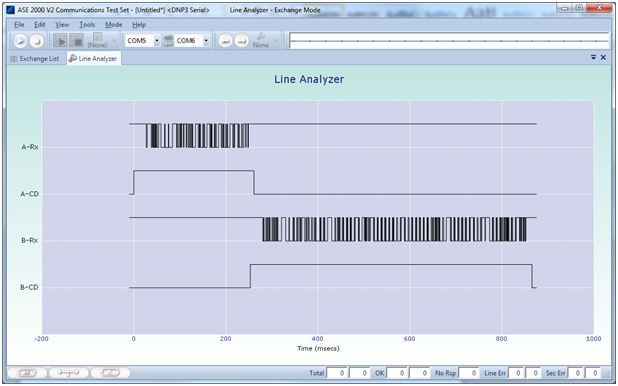Image resolution: width=618 pixels, height=386 pixels.
Task: Click the round left-arrow toolbar button
Action: coord(225,41)
